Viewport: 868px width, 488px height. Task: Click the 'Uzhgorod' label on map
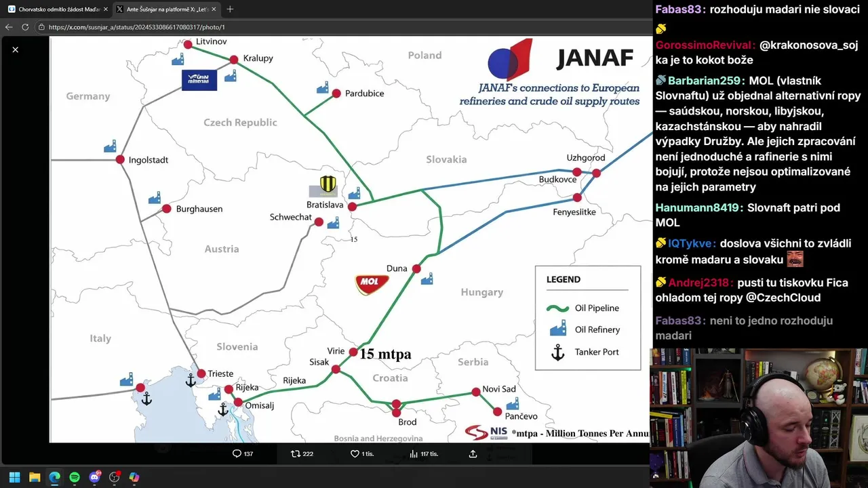click(586, 158)
